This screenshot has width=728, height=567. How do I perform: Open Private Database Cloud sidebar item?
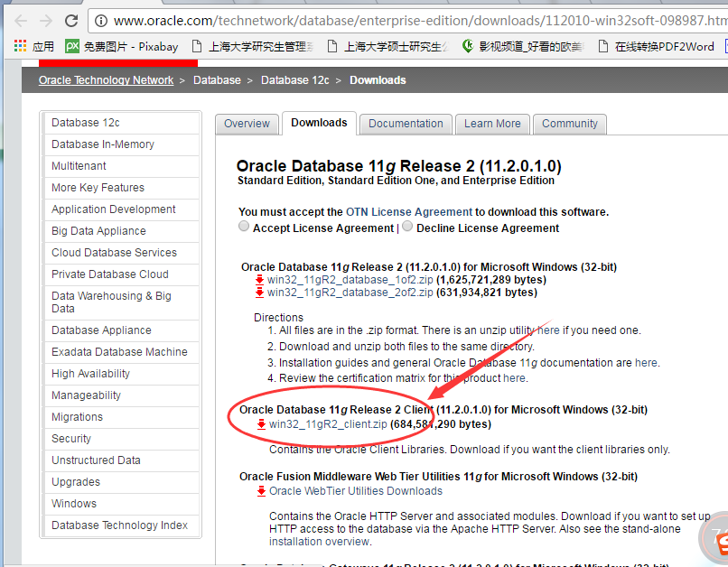click(122, 274)
